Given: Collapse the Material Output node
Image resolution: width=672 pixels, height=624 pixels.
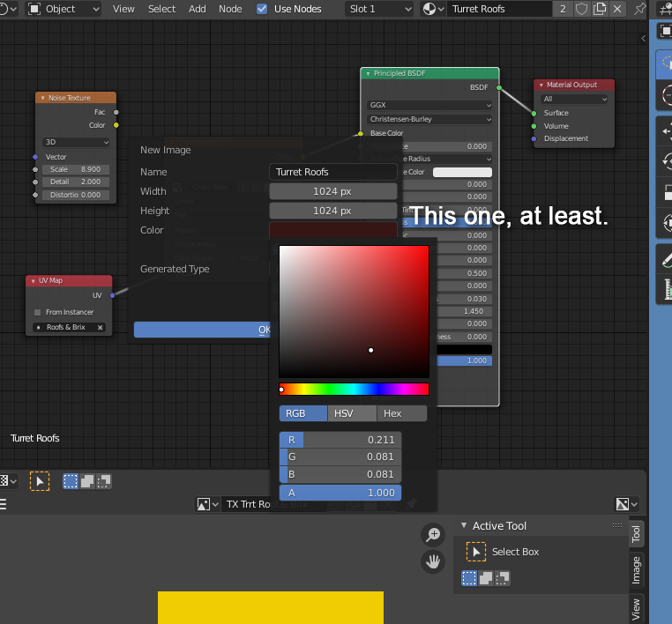Looking at the screenshot, I should point(541,85).
